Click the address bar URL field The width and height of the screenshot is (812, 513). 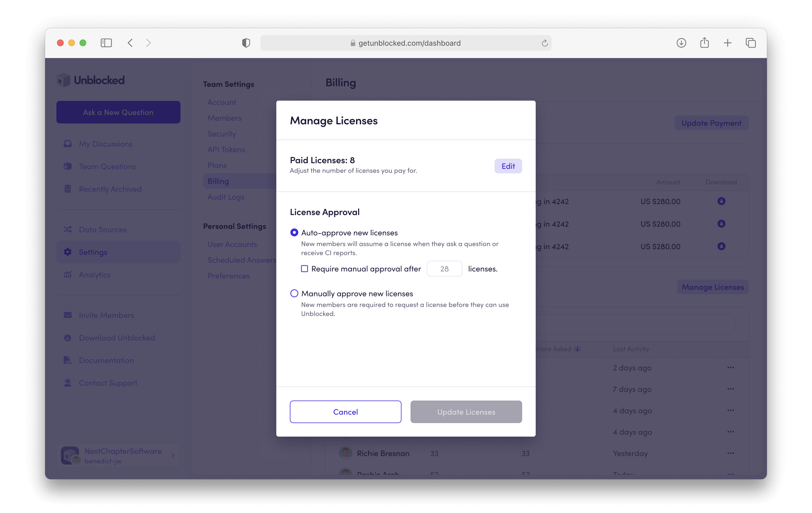point(406,43)
